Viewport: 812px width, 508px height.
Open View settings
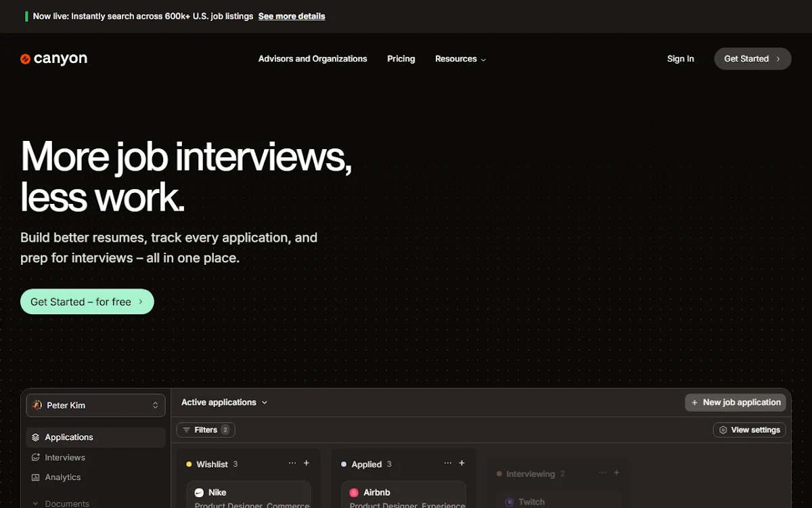[x=750, y=430]
